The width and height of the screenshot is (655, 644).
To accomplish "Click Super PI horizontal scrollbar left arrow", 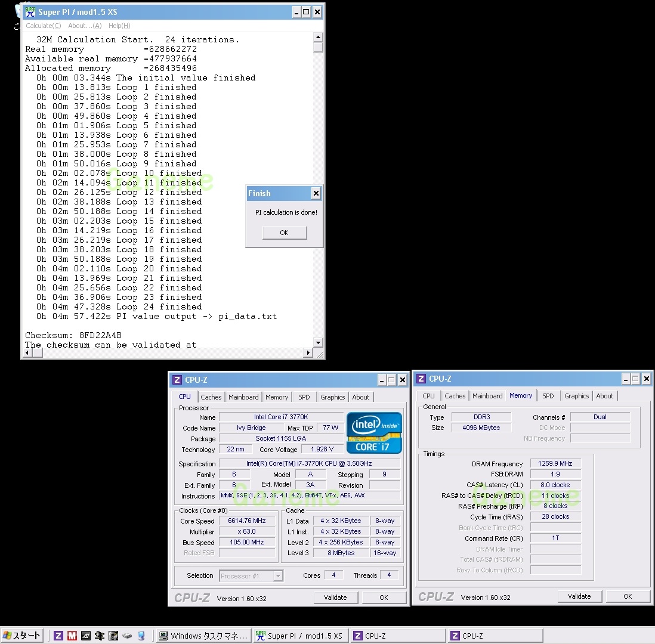I will (x=27, y=352).
